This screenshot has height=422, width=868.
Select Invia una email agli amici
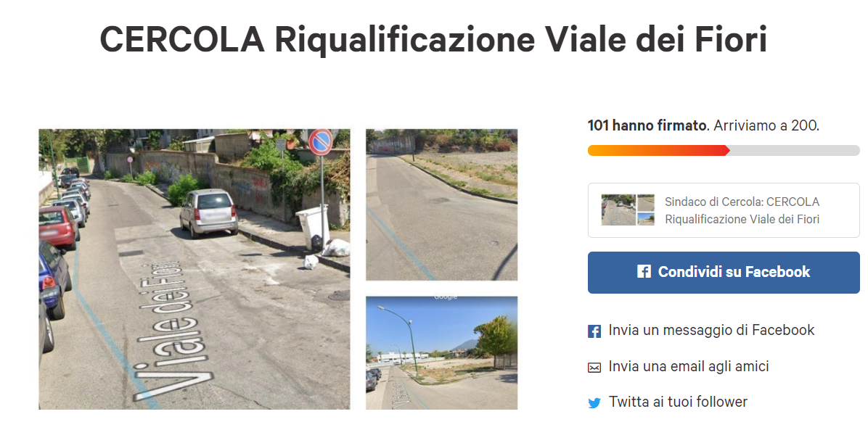(689, 366)
